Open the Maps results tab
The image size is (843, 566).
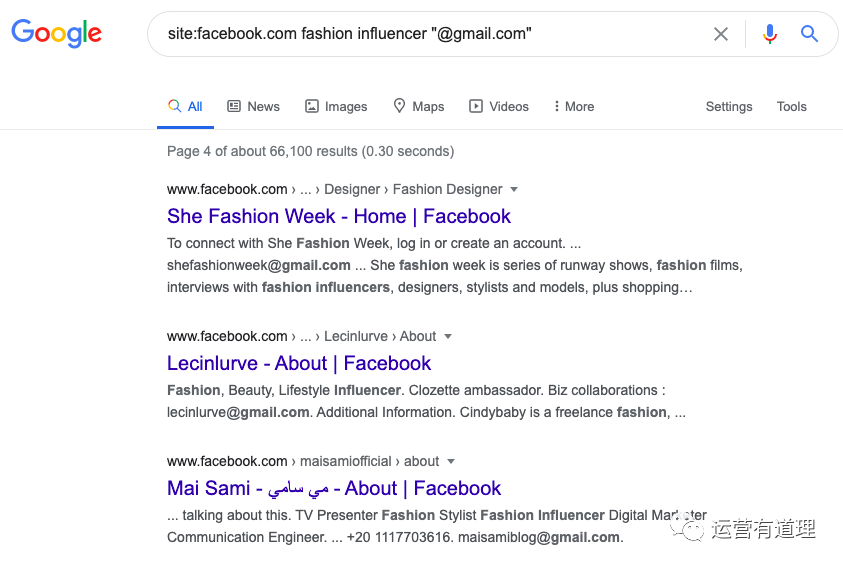pyautogui.click(x=418, y=106)
